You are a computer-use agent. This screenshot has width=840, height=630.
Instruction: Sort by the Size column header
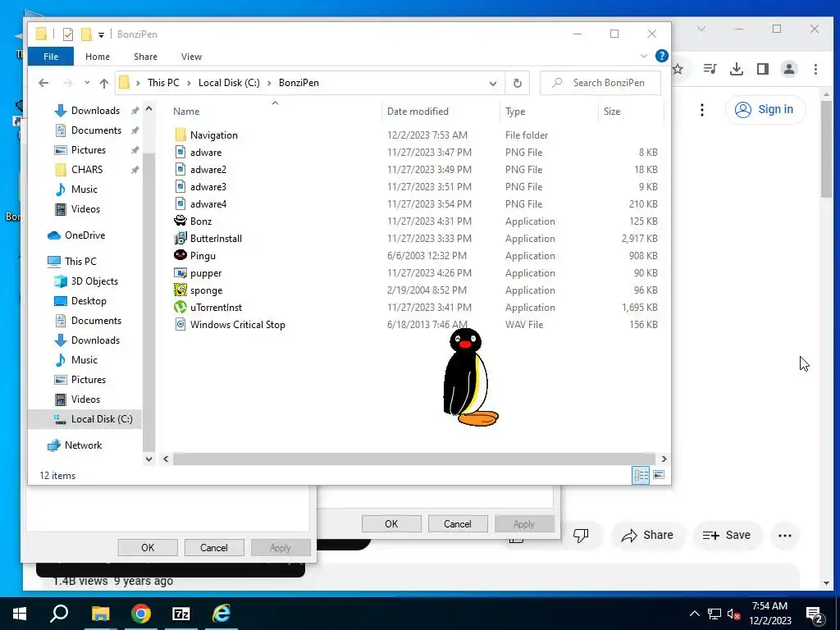click(612, 112)
